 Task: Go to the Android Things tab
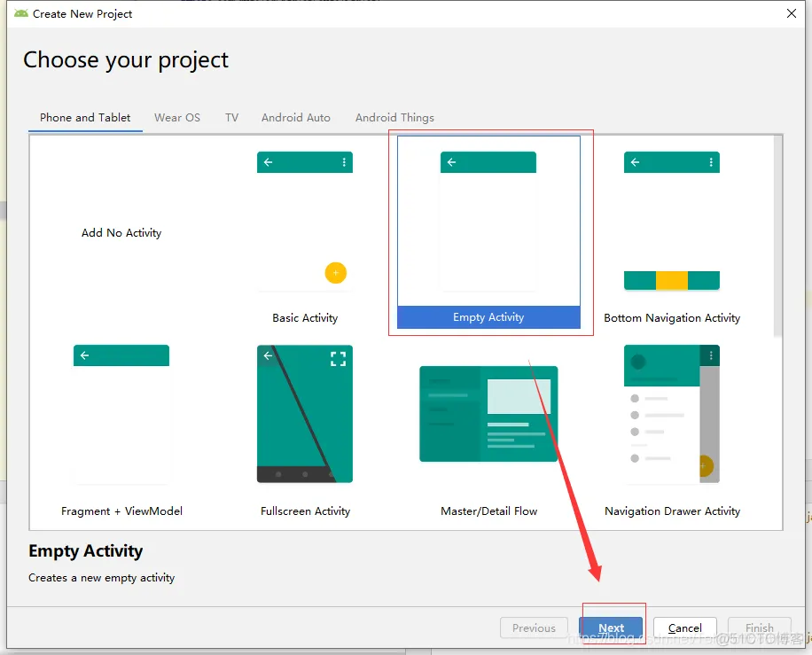(394, 118)
